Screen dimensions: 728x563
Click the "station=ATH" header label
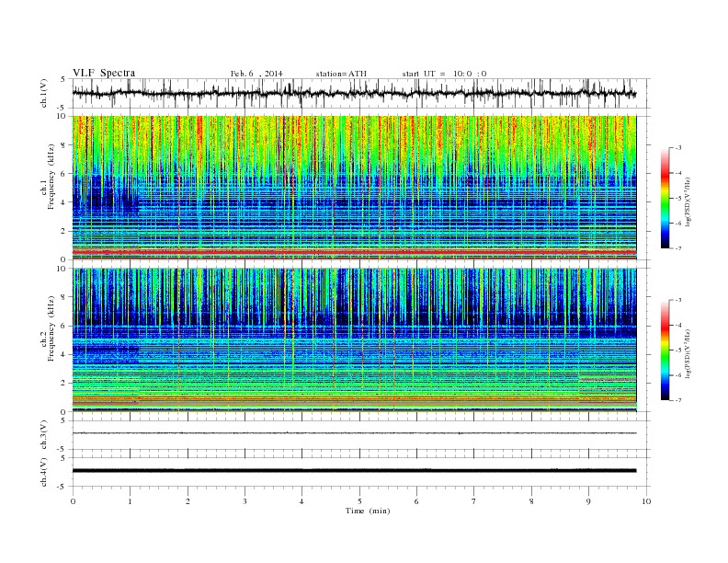(341, 74)
